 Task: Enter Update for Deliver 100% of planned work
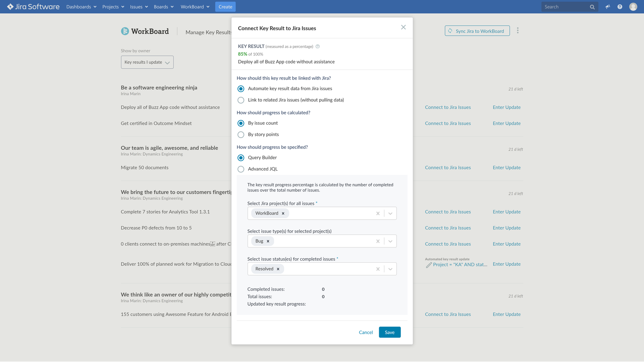(507, 264)
